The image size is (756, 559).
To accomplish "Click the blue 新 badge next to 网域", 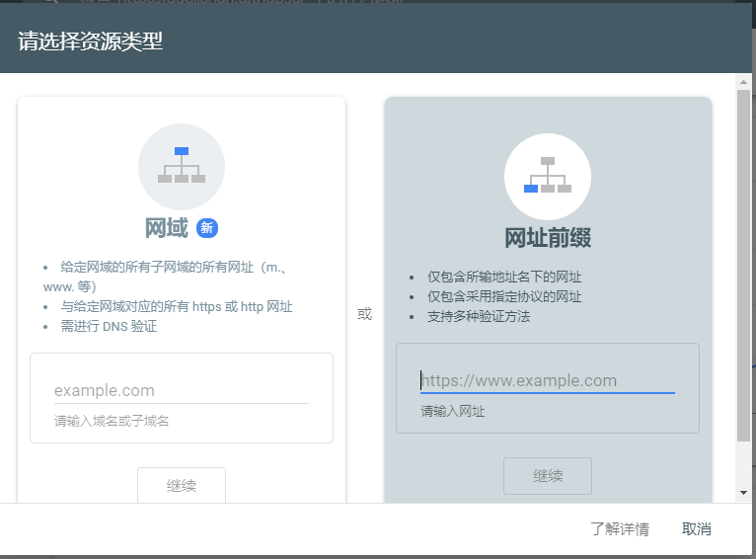I will click(207, 228).
